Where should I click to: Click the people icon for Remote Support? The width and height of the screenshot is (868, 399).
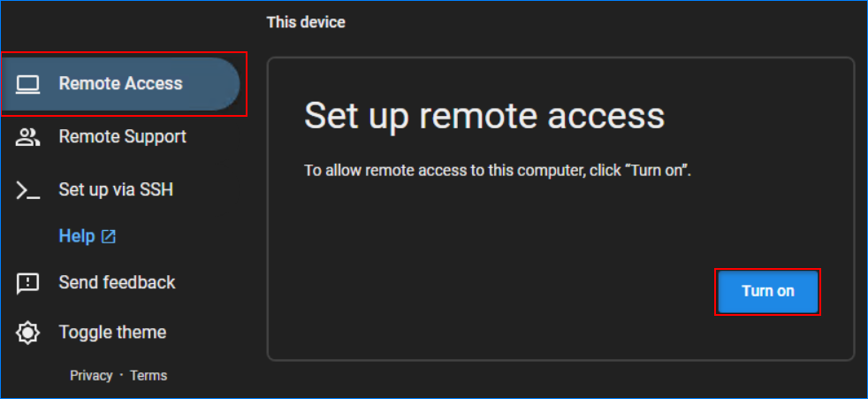click(28, 137)
